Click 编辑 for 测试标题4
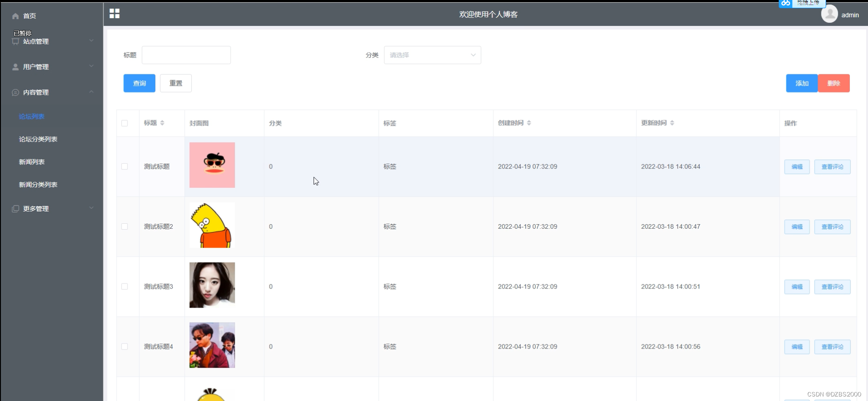 [797, 347]
